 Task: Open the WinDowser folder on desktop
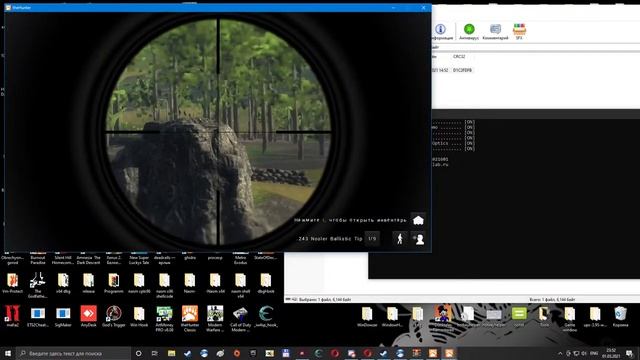click(x=367, y=317)
